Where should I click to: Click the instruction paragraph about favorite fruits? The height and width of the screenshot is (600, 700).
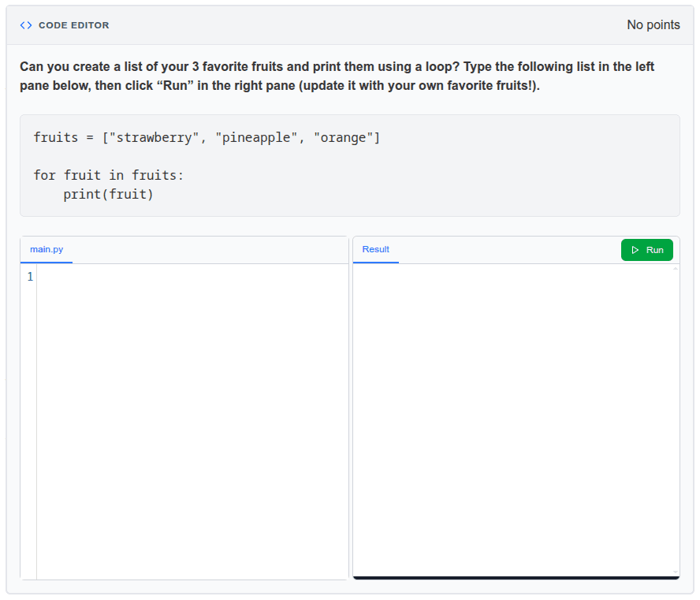(337, 76)
